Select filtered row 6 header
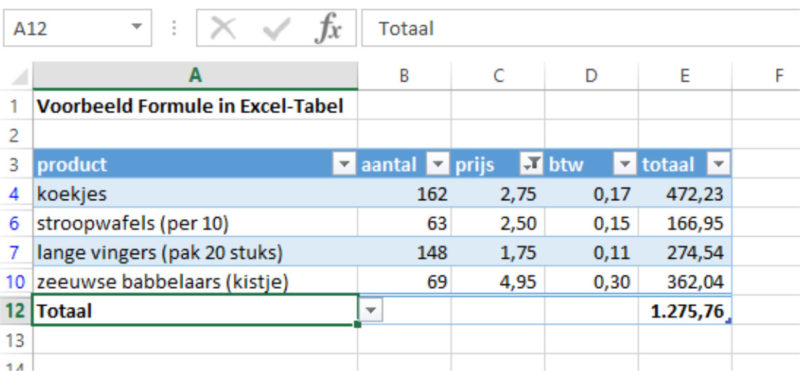The image size is (800, 371). point(16,223)
